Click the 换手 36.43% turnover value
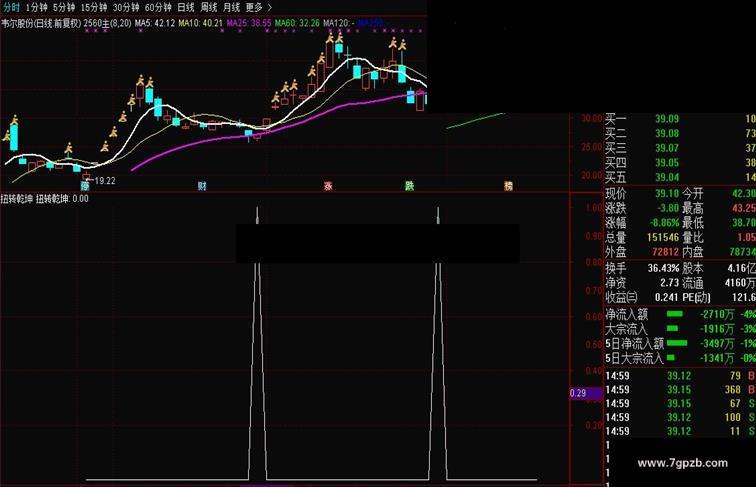 tap(663, 268)
